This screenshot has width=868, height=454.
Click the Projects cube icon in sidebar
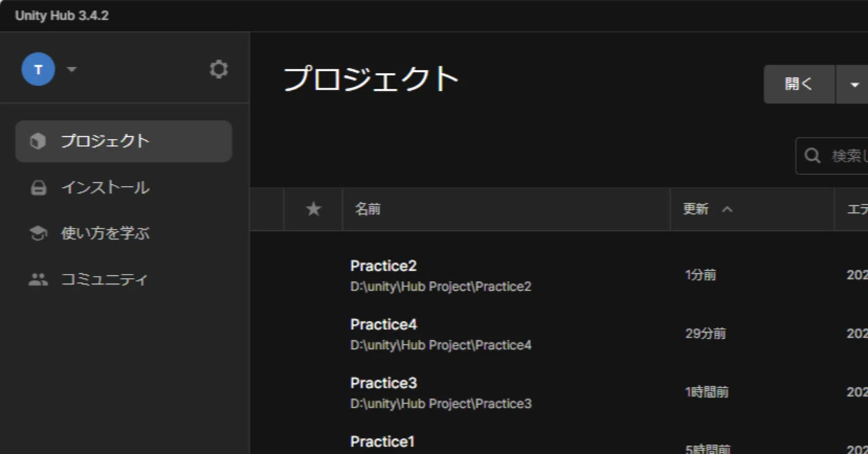tap(38, 141)
